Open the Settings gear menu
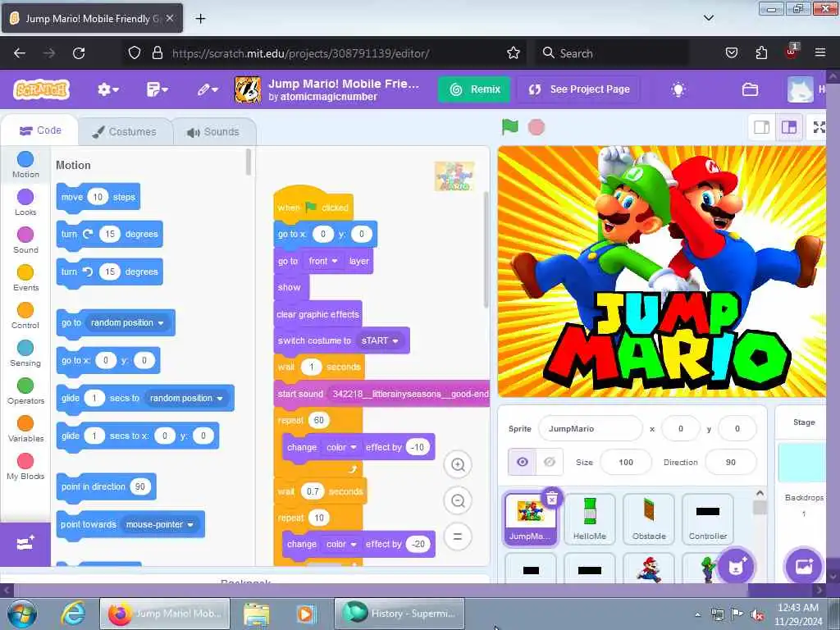This screenshot has width=840, height=630. (x=107, y=89)
